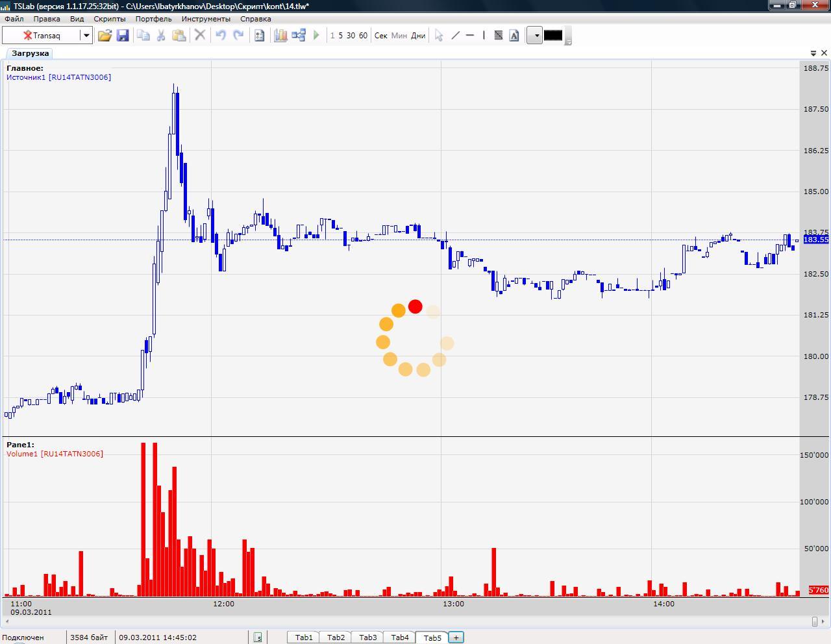Screen dimensions: 831x644
Task: Click the bar chart toolbar icon
Action: click(x=280, y=36)
